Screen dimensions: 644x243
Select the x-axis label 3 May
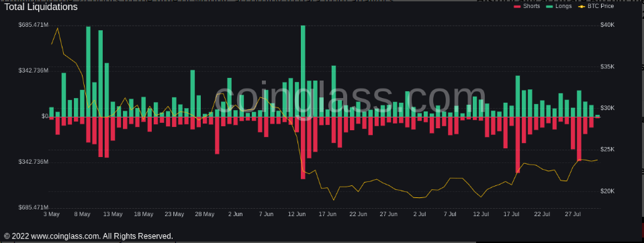tap(51, 214)
